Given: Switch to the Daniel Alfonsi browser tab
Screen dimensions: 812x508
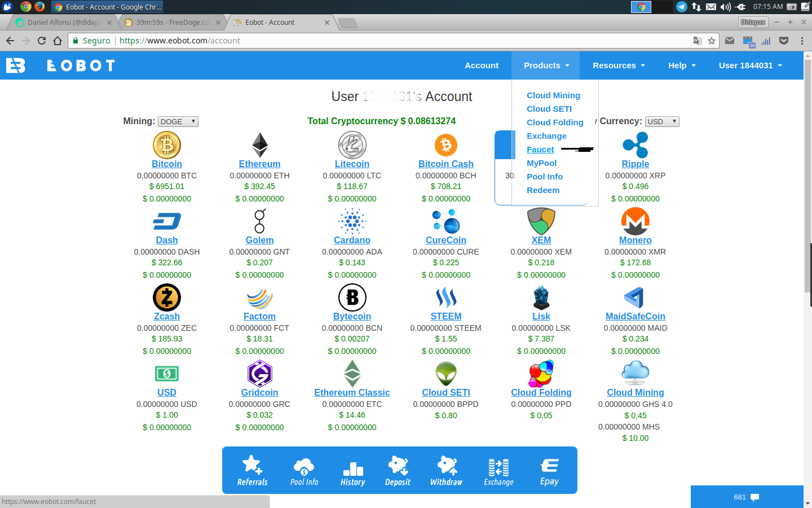Looking at the screenshot, I should click(x=64, y=23).
